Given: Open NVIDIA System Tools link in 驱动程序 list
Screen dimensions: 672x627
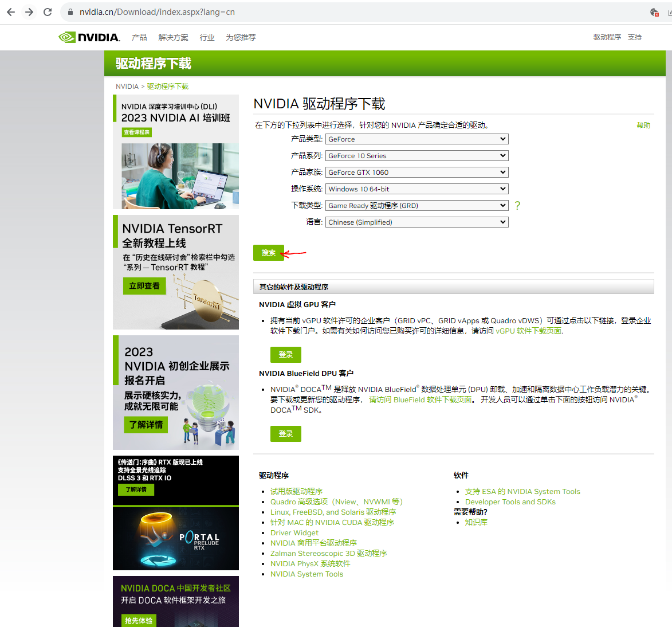Looking at the screenshot, I should tap(307, 574).
